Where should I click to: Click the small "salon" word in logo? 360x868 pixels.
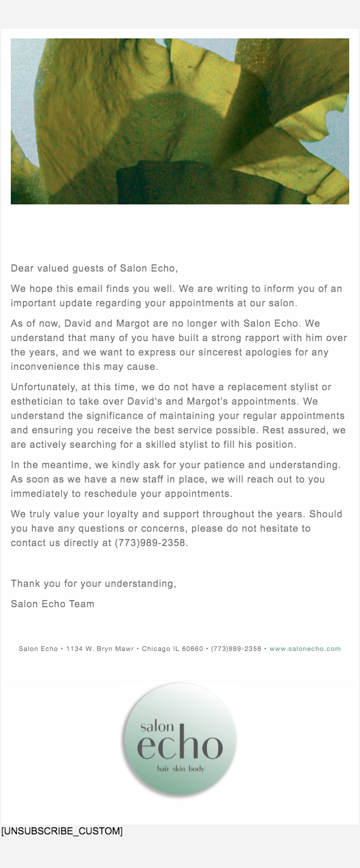[x=157, y=727]
